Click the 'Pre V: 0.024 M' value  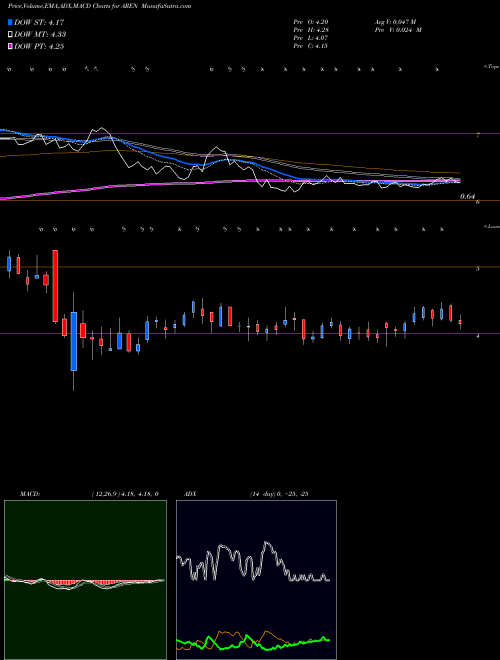tap(398, 30)
